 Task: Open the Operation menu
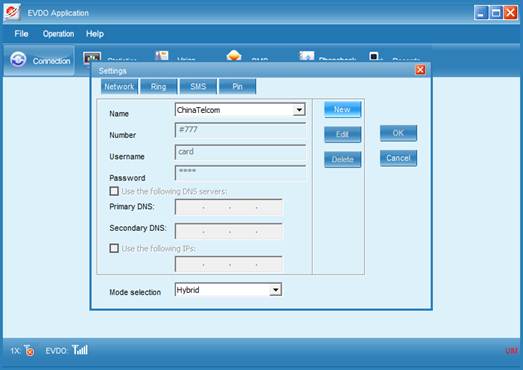coord(58,34)
